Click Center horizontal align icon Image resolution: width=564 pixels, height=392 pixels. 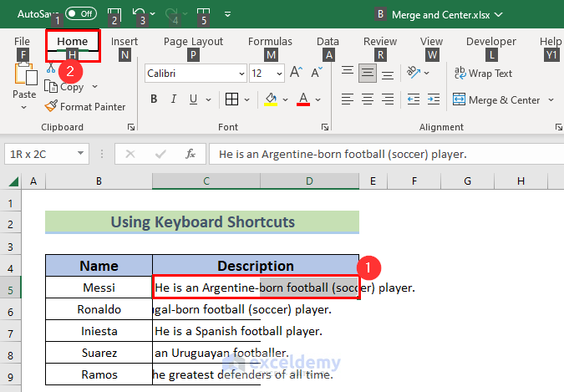click(x=368, y=99)
